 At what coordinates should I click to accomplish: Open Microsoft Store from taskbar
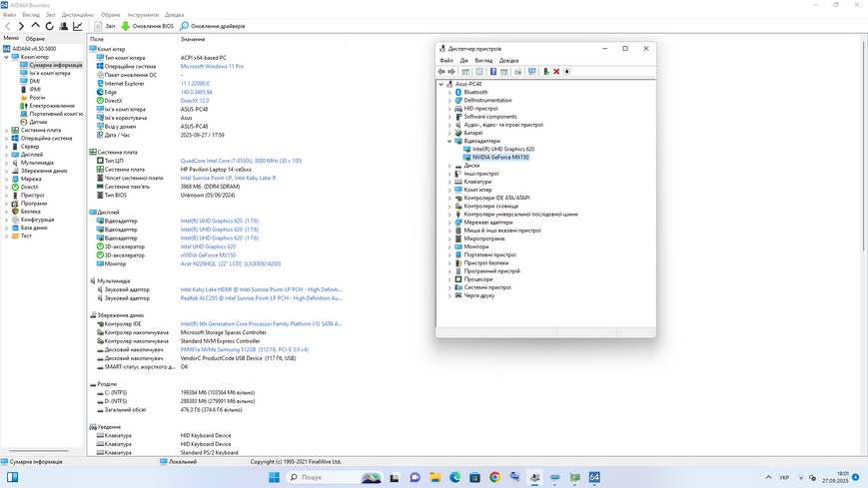[x=474, y=477]
